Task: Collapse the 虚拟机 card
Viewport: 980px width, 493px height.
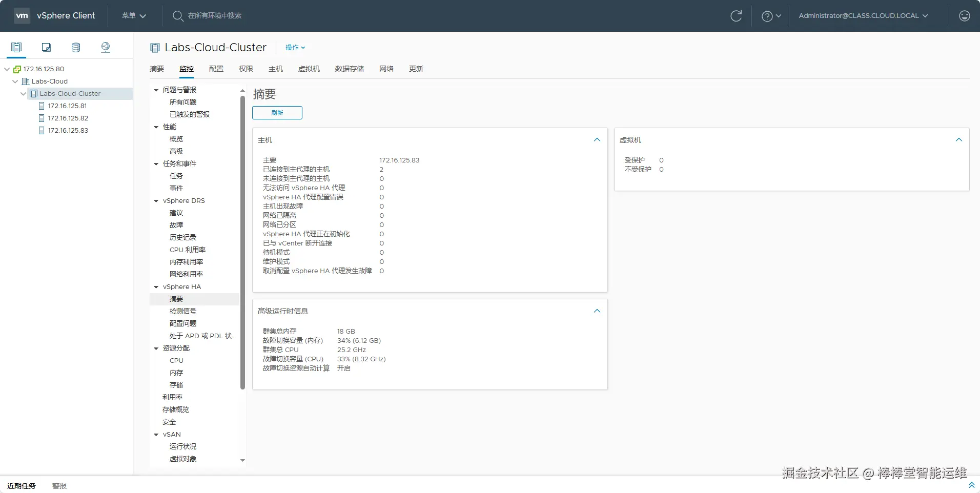Action: [x=958, y=140]
